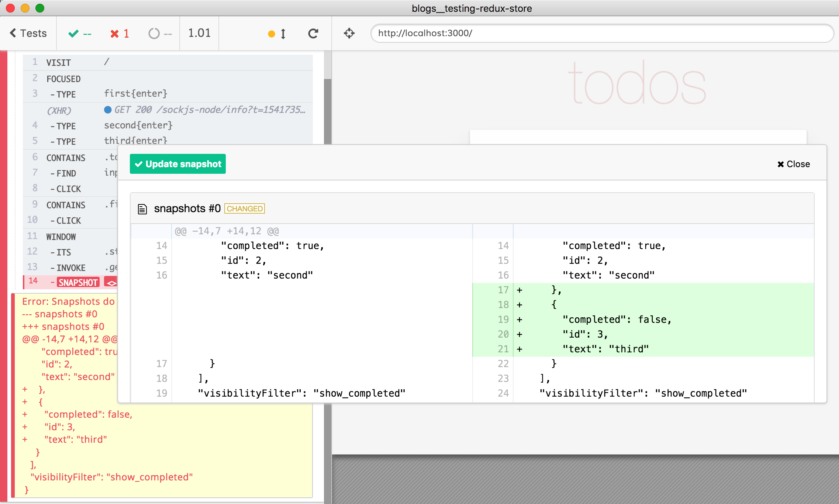Click the pending tests circle icon
The height and width of the screenshot is (504, 839).
(x=154, y=34)
